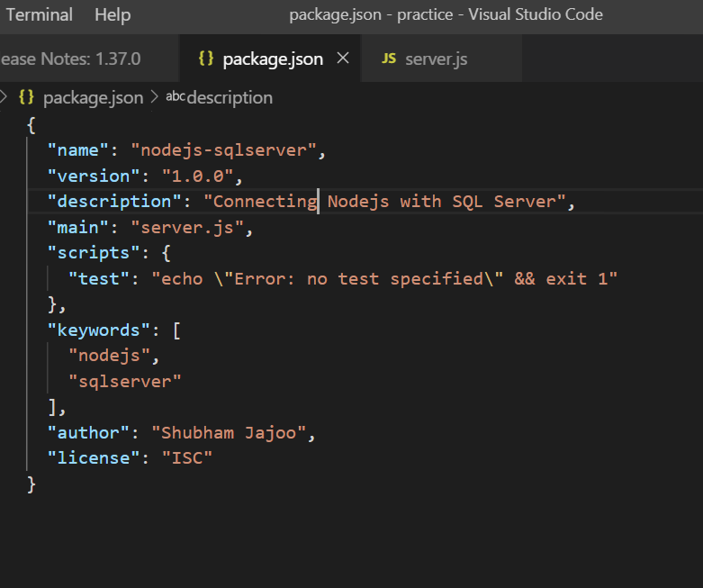Click the "1.0.0" version value
Viewport: 703px width, 588px height.
click(198, 176)
